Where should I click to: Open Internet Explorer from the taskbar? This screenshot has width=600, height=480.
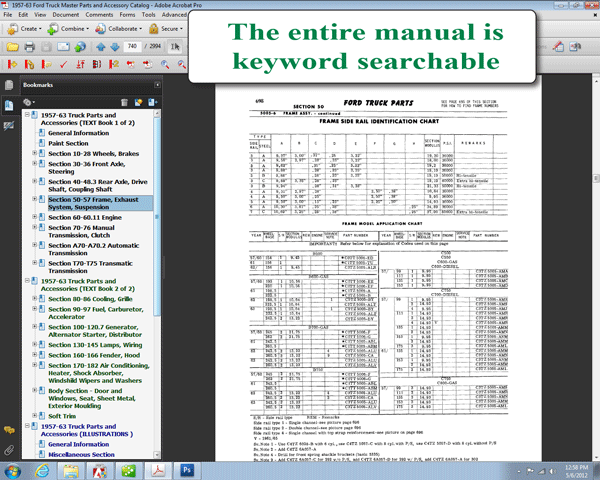tap(42, 471)
